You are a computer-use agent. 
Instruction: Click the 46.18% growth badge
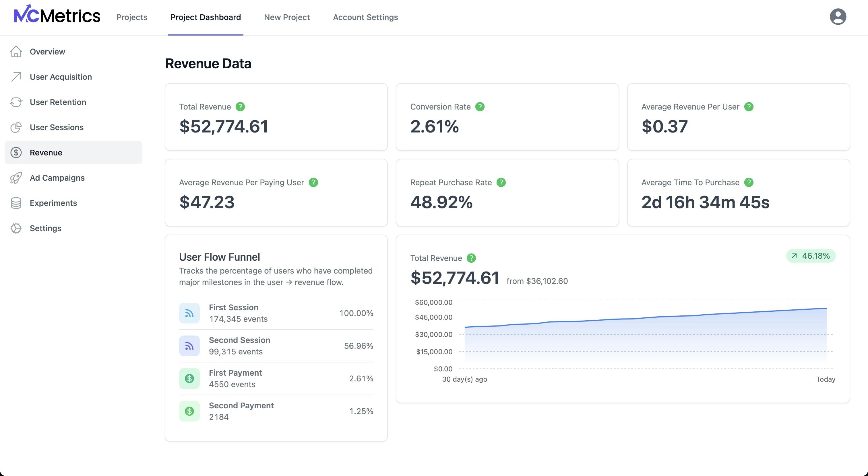(x=811, y=256)
